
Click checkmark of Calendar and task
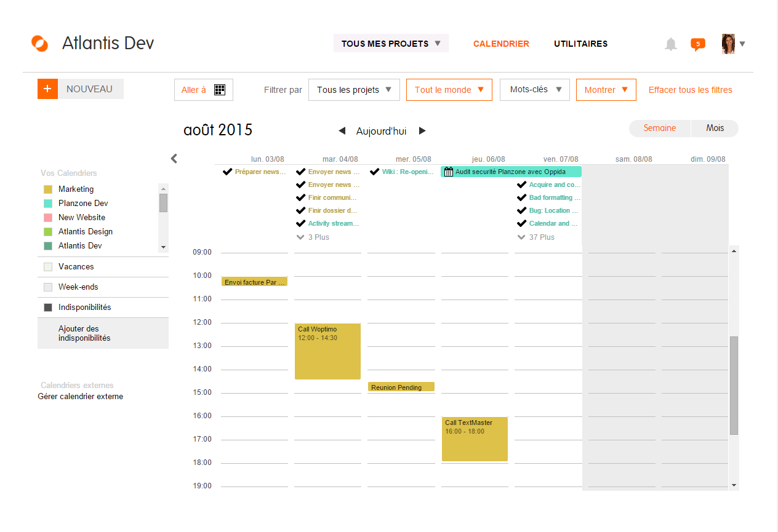[x=522, y=223]
